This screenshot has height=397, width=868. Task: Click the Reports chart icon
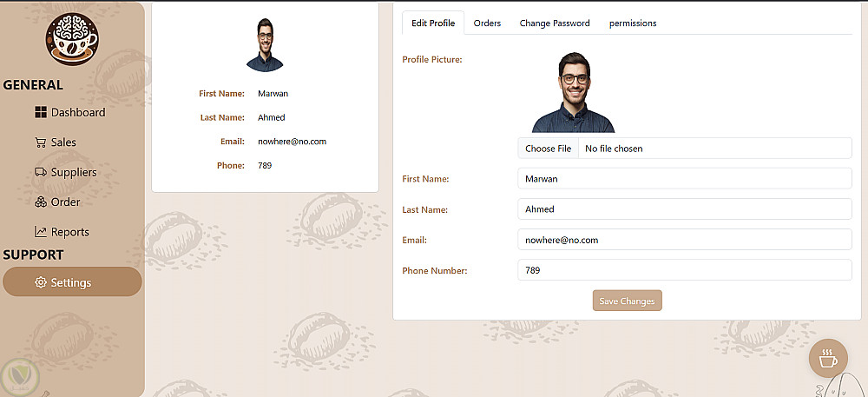pos(41,232)
